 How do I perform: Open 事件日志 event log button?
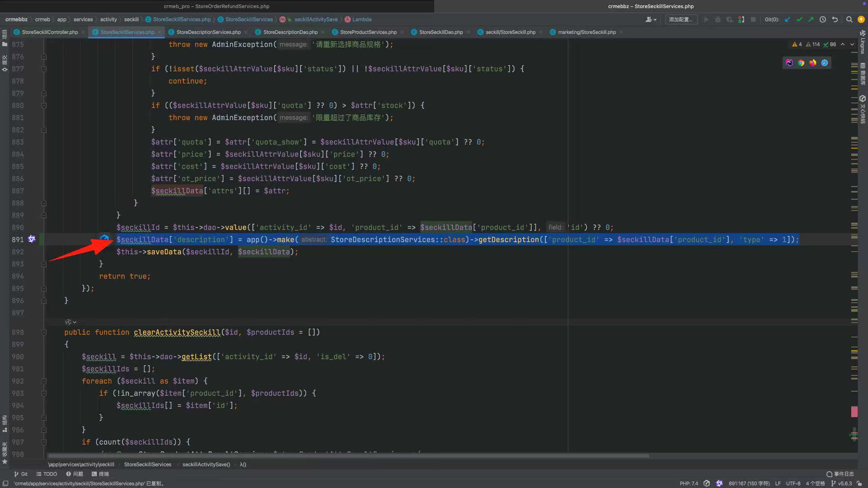[840, 474]
